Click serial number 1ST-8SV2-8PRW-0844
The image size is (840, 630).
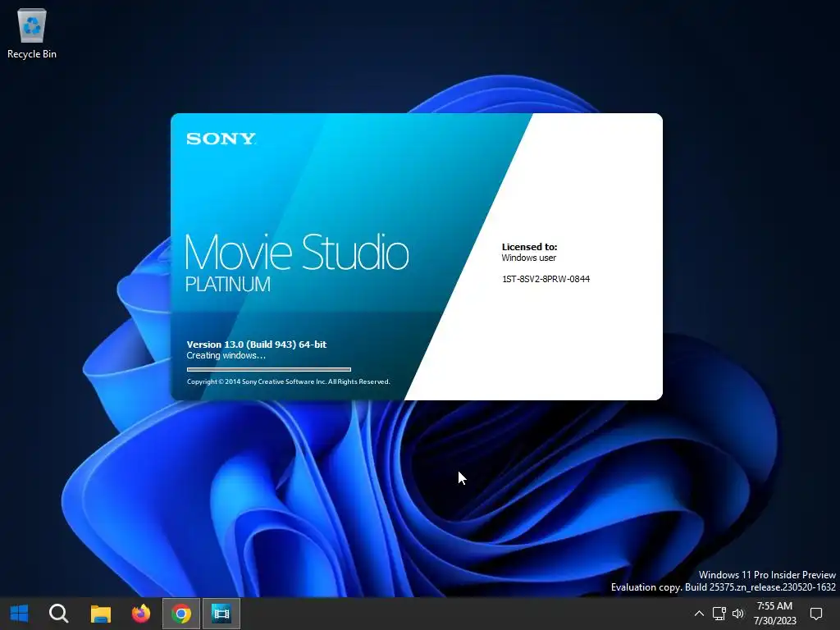[x=546, y=279]
